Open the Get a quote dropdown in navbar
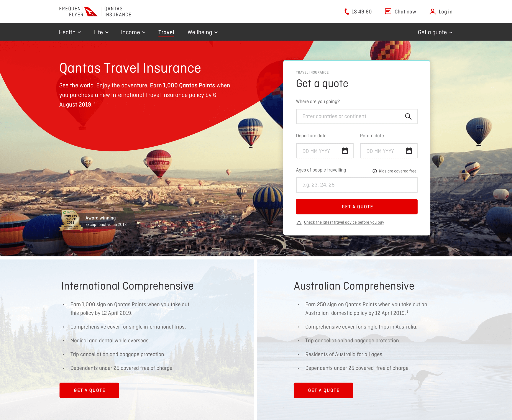This screenshot has width=512, height=420. point(435,32)
